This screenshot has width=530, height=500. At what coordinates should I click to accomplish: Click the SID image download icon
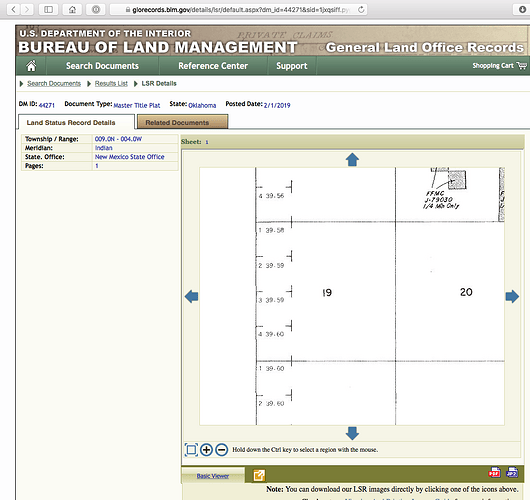coord(512,472)
